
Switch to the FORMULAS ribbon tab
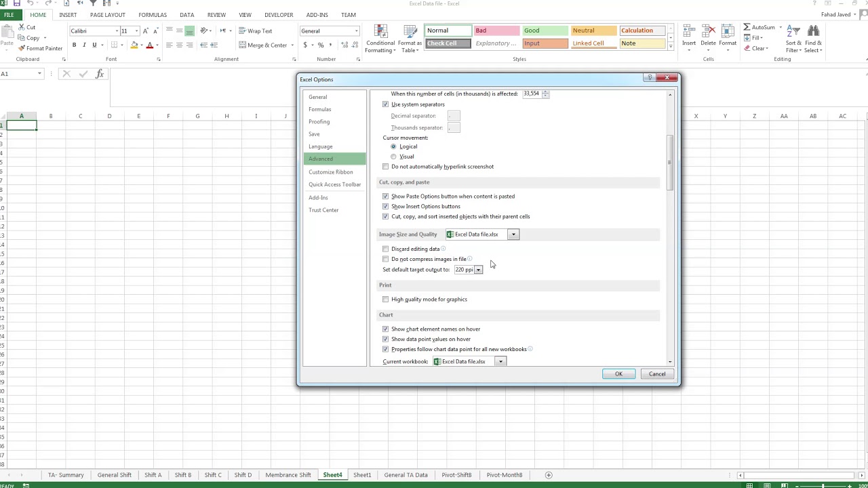tap(153, 15)
